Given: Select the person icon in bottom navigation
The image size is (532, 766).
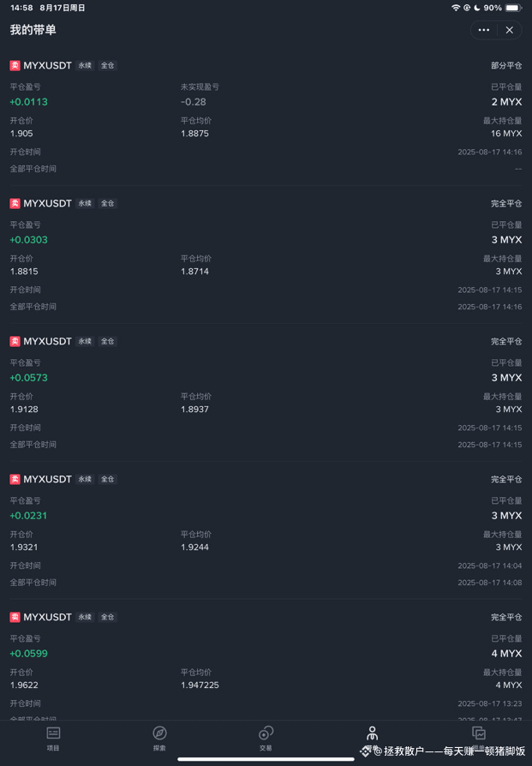Looking at the screenshot, I should click(x=373, y=733).
